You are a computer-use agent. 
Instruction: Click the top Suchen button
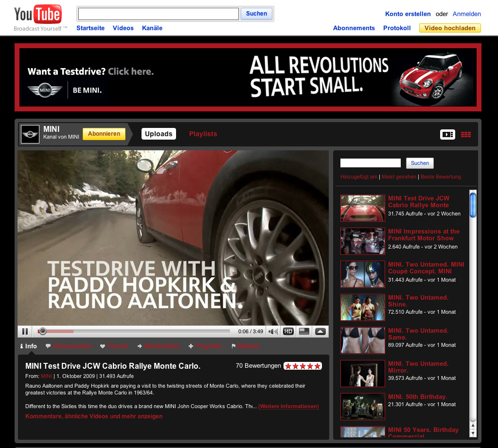pos(256,14)
